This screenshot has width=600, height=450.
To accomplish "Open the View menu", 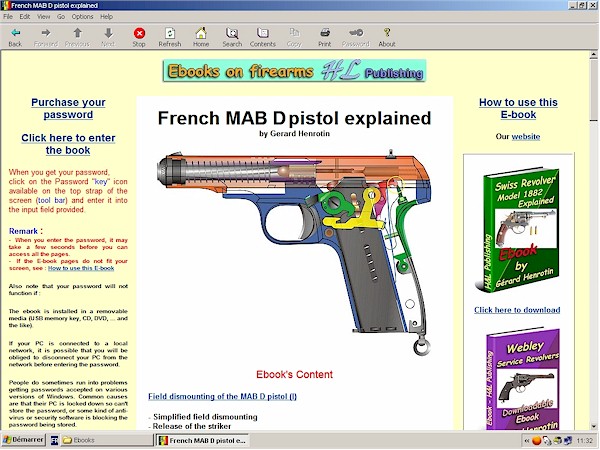I will 44,16.
